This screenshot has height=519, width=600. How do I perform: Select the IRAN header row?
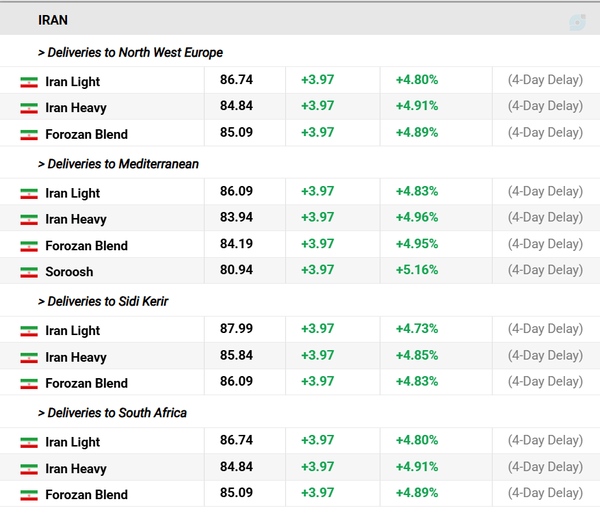point(300,20)
